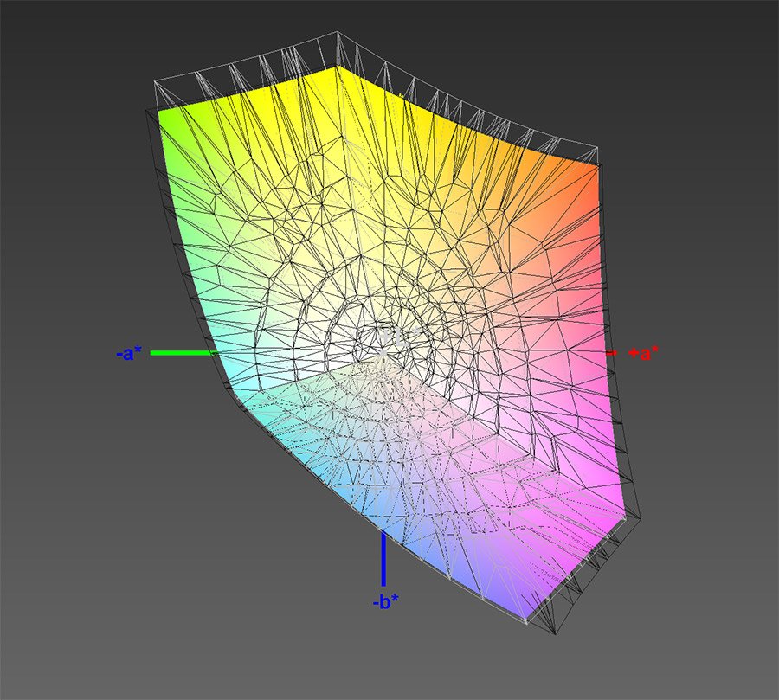779x700 pixels.
Task: Click the -a* axis label
Action: point(129,354)
